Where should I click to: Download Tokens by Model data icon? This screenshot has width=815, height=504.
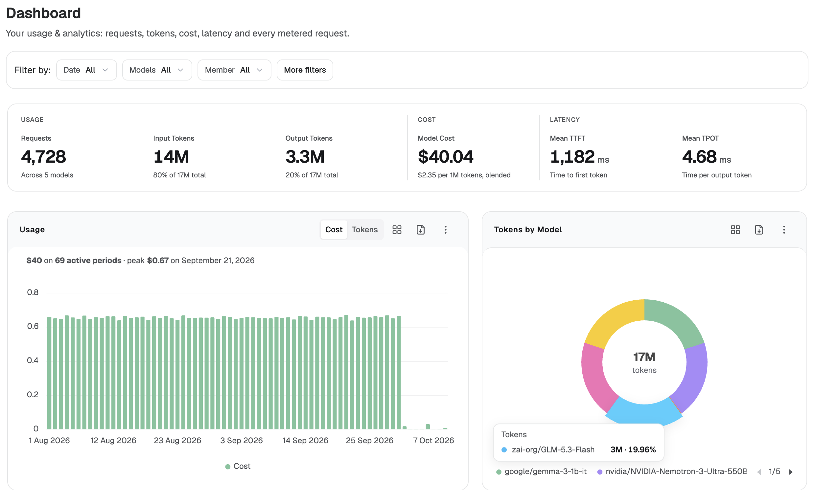pyautogui.click(x=759, y=229)
